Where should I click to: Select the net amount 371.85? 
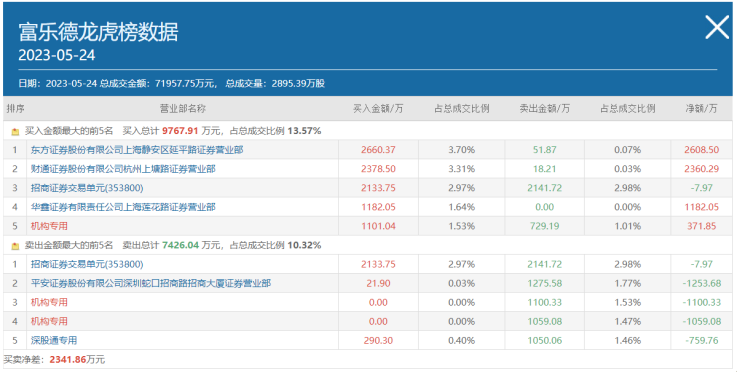tap(701, 226)
